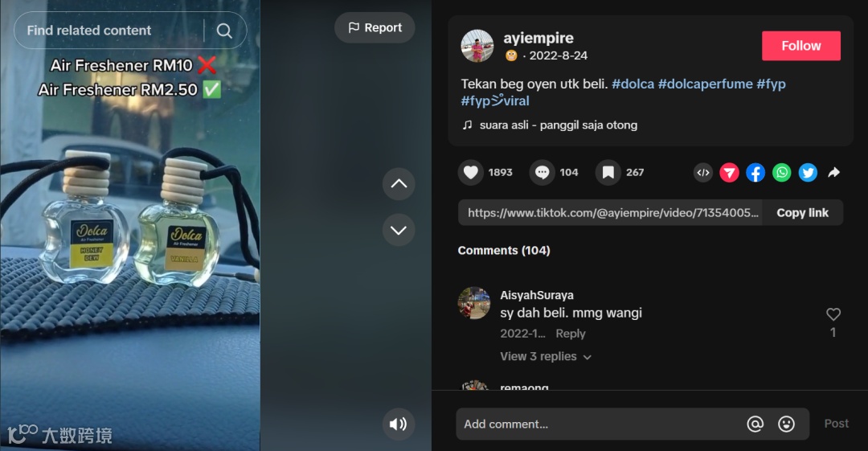Click the embed code icon

(x=703, y=172)
